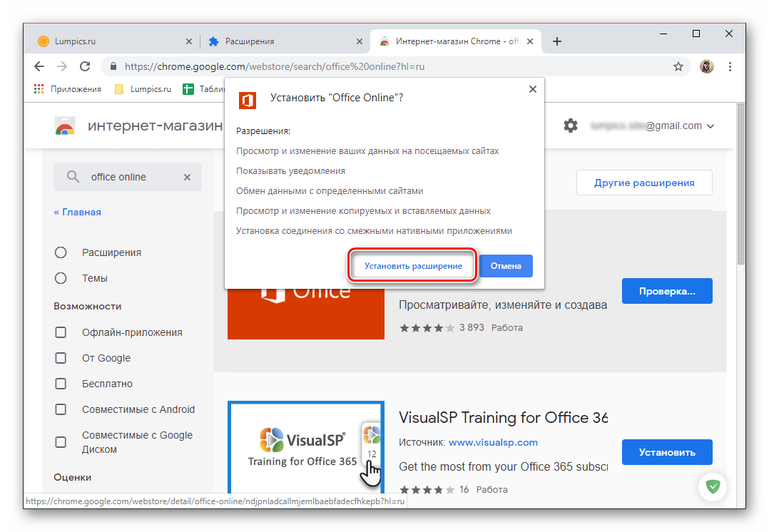Viewport: 769px width, 532px height.
Task: Click the интернет-магазин header title
Action: tap(155, 126)
